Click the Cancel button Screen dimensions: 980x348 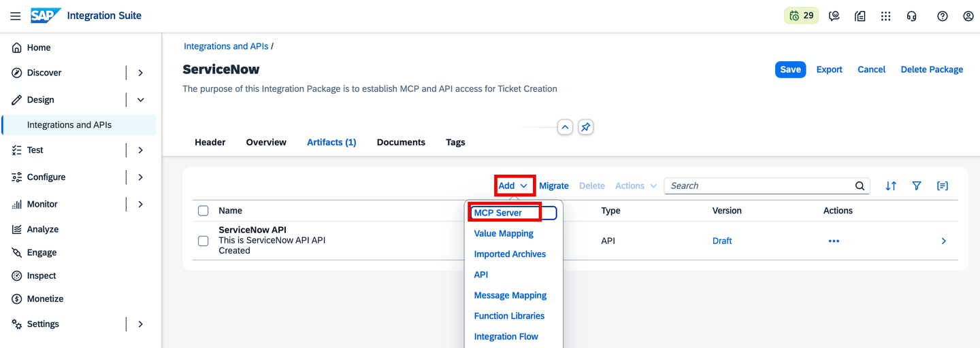tap(871, 69)
